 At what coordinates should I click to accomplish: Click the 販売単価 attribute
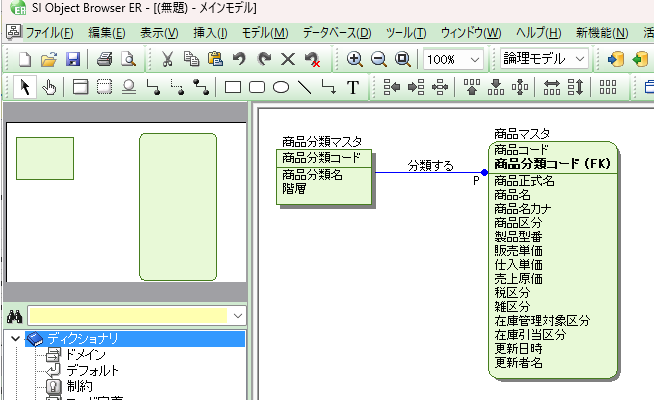pyautogui.click(x=518, y=251)
